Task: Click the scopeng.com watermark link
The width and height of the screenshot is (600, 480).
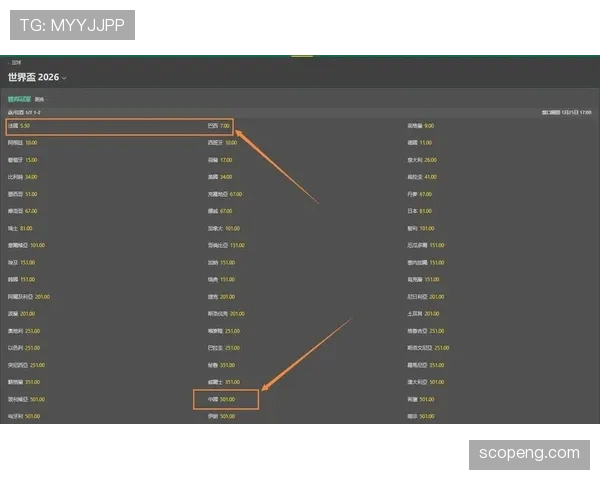Action: [x=529, y=454]
